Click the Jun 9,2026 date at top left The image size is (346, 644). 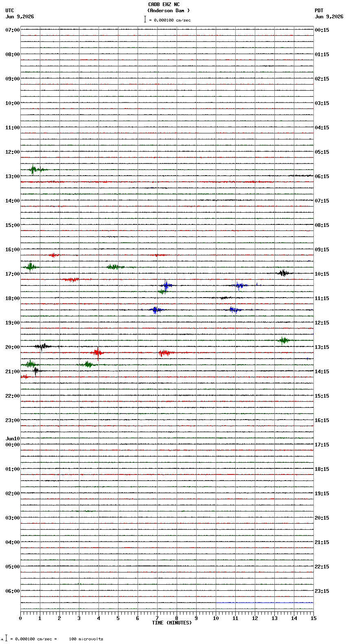click(x=20, y=17)
